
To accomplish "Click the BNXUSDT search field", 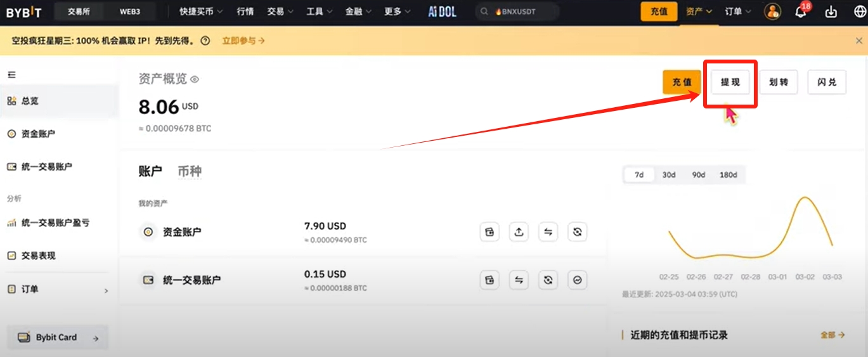I will 517,11.
